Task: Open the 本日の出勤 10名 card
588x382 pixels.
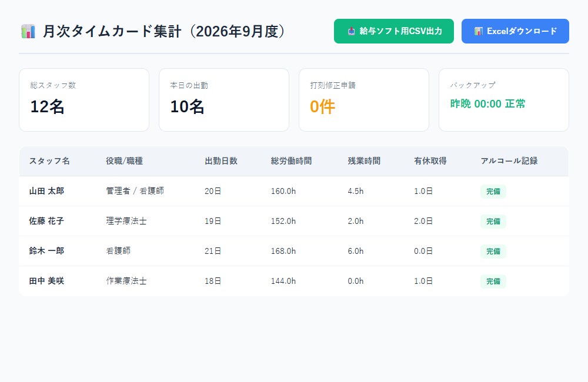Action: (224, 100)
